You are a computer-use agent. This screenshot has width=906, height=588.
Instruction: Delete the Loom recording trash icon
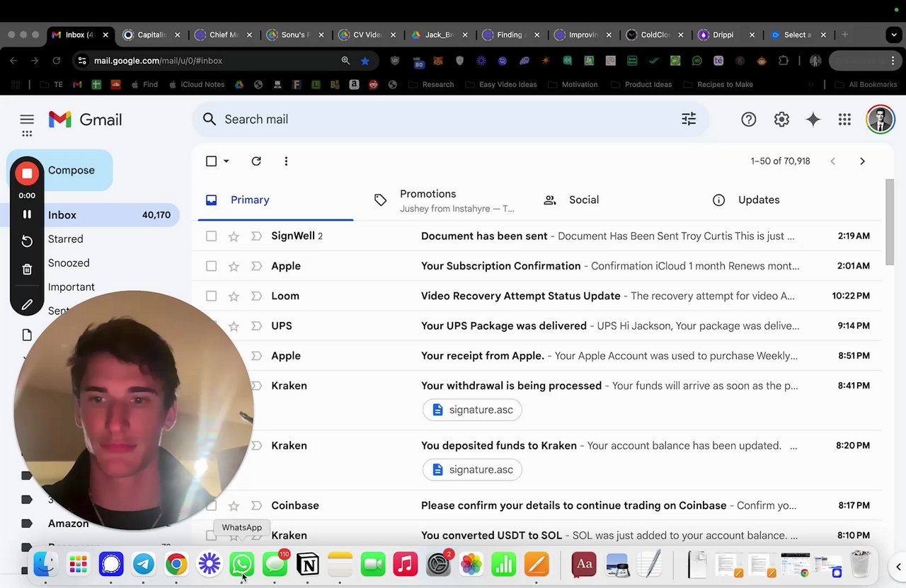[x=27, y=269]
